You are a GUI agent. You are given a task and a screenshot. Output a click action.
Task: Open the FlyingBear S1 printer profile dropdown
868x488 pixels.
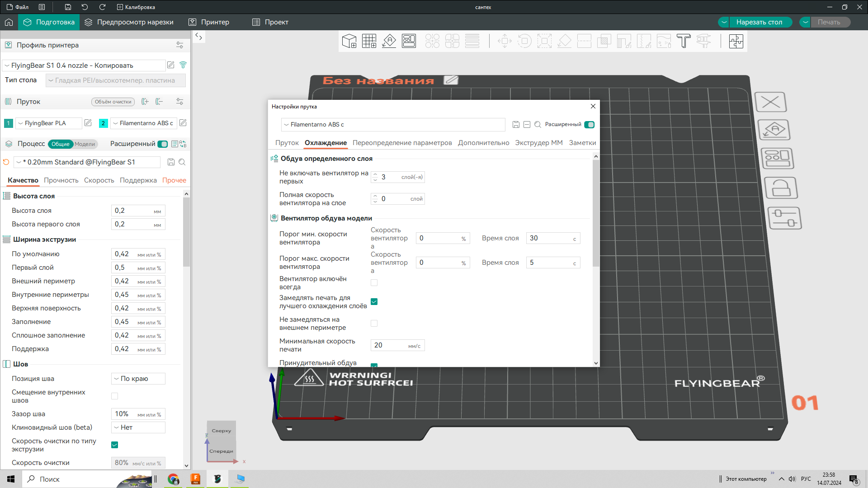(x=84, y=66)
